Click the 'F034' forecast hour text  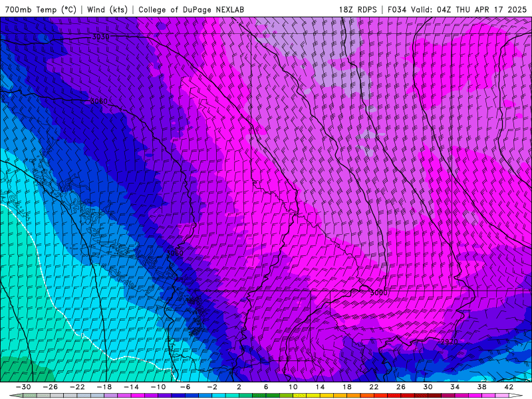click(397, 9)
